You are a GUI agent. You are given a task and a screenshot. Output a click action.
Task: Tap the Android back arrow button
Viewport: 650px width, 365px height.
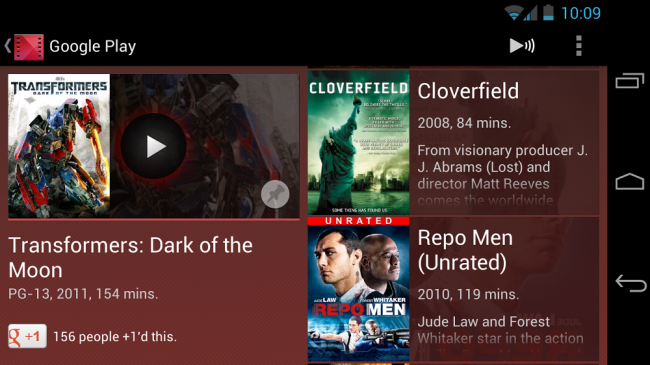[631, 283]
